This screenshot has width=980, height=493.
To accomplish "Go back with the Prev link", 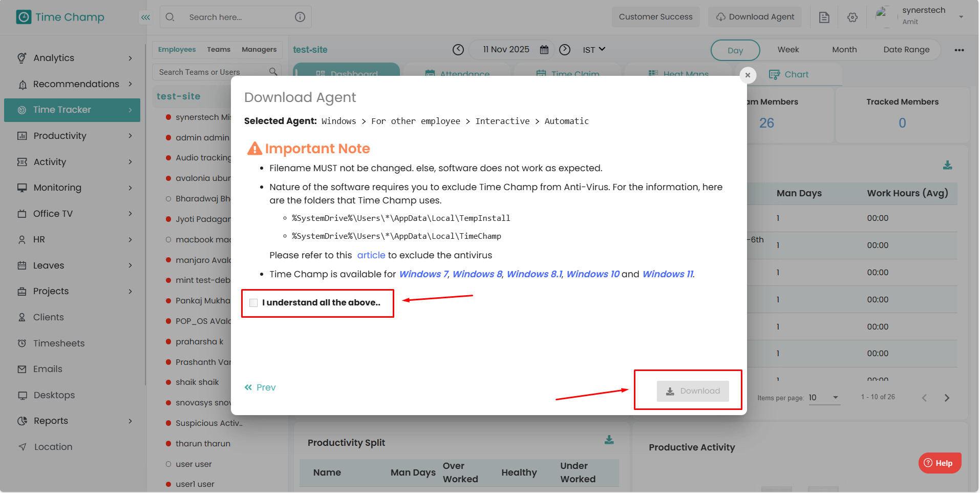I will (260, 387).
